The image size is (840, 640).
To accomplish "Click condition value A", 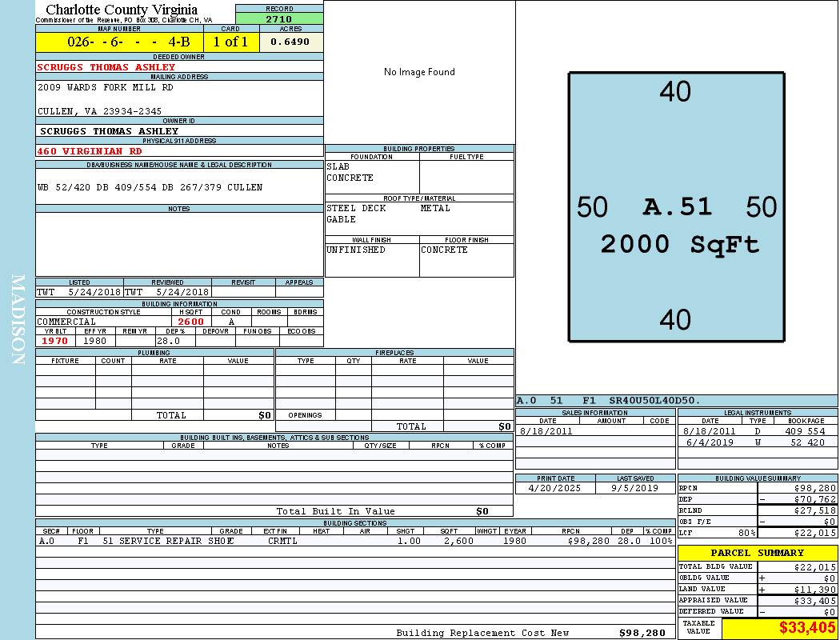I will pos(231,322).
